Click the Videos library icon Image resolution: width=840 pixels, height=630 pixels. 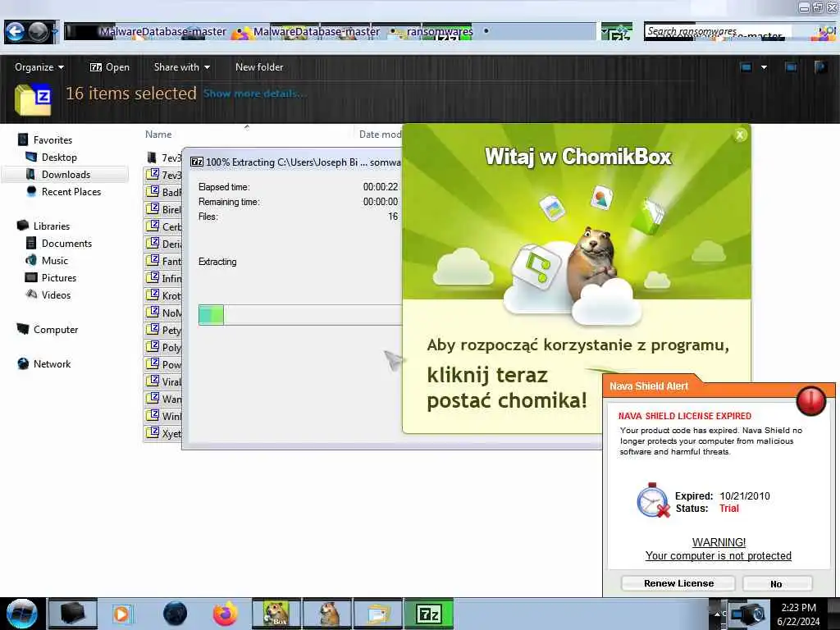[31, 294]
